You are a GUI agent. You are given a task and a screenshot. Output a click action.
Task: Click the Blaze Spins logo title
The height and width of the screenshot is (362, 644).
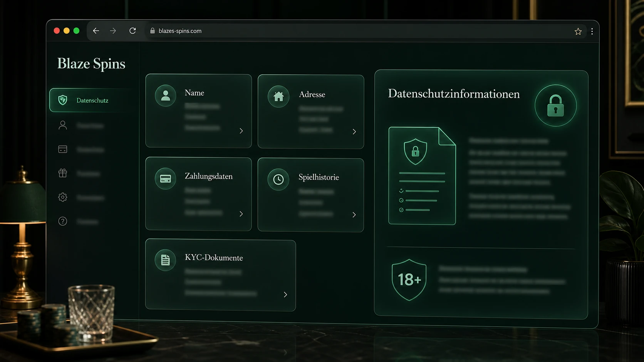pos(91,64)
